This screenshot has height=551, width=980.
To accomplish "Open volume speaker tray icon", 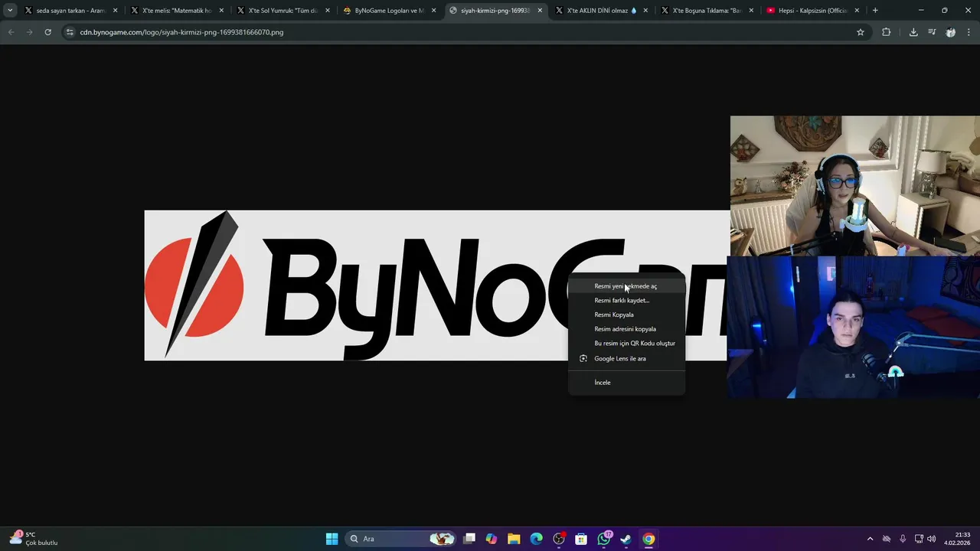I will (932, 539).
